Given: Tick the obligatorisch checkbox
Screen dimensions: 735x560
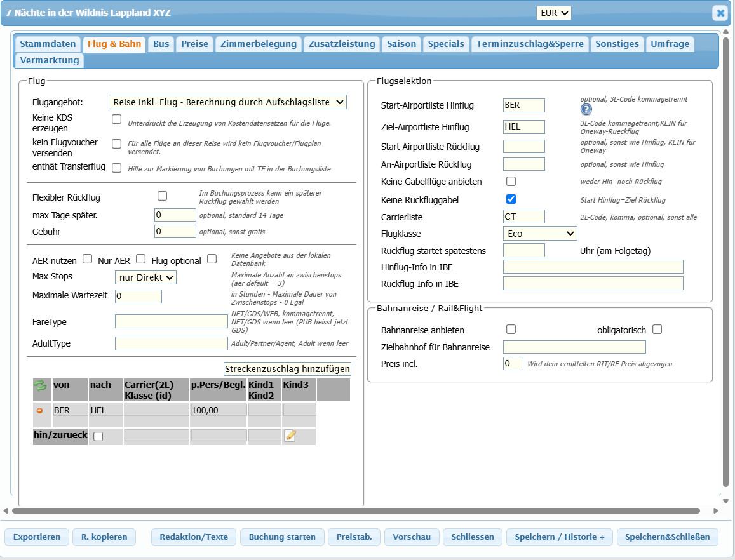Looking at the screenshot, I should coord(657,330).
